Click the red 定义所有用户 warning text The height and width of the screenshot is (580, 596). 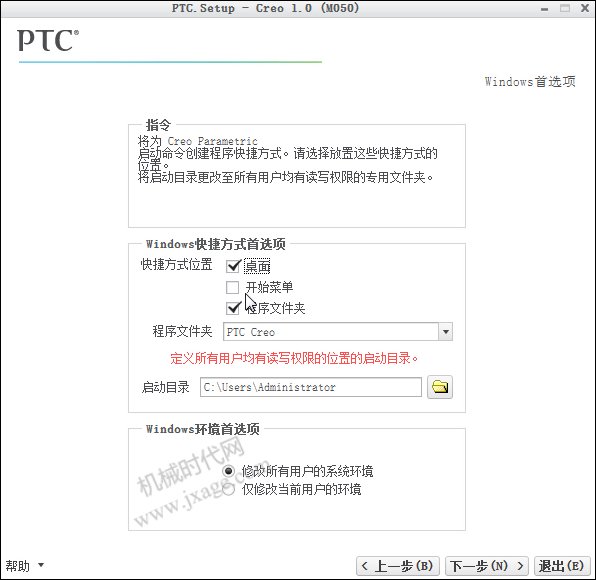point(294,358)
